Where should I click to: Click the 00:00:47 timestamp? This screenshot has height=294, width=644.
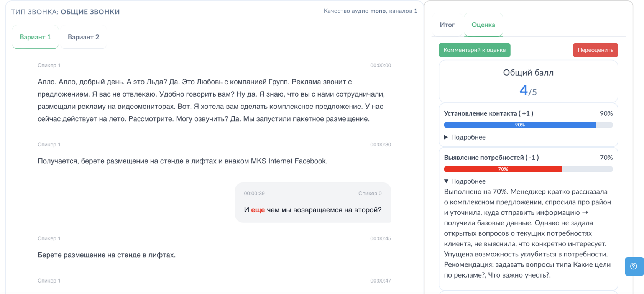[381, 281]
